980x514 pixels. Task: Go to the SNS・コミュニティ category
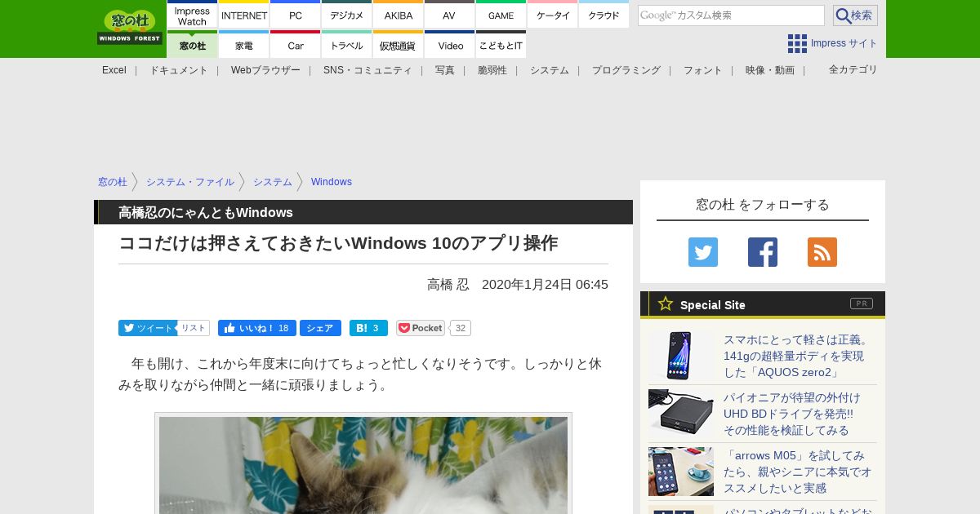(x=367, y=70)
